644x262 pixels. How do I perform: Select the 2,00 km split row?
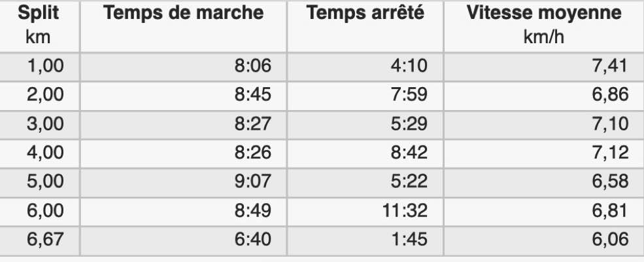[x=322, y=96]
